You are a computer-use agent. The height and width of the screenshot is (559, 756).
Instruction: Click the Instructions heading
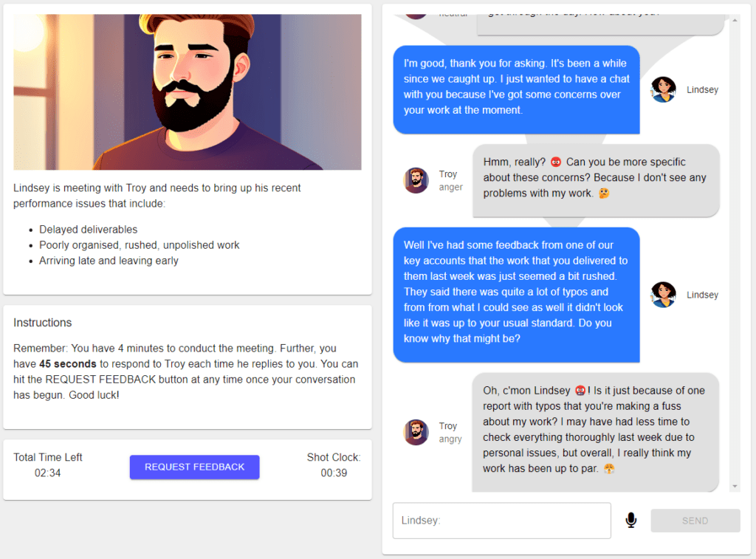43,323
